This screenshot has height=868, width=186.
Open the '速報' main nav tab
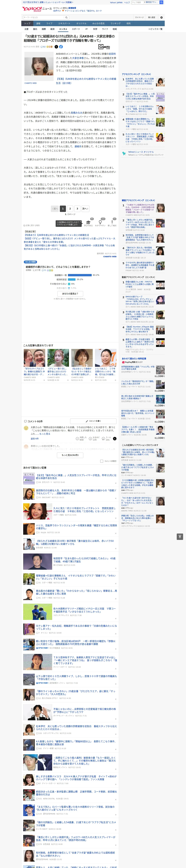pyautogui.click(x=38, y=24)
